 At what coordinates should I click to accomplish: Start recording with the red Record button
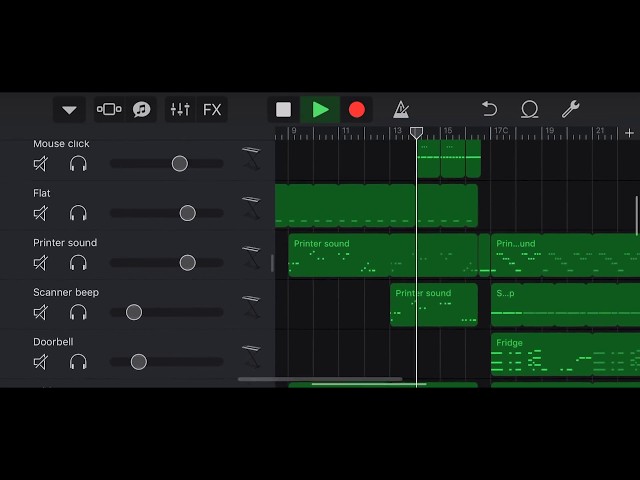357,110
